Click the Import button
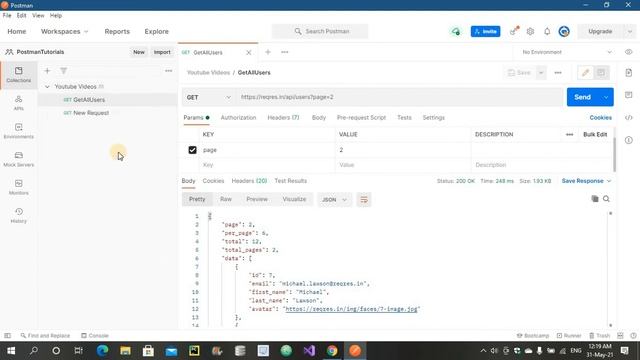The image size is (640, 360). click(162, 52)
